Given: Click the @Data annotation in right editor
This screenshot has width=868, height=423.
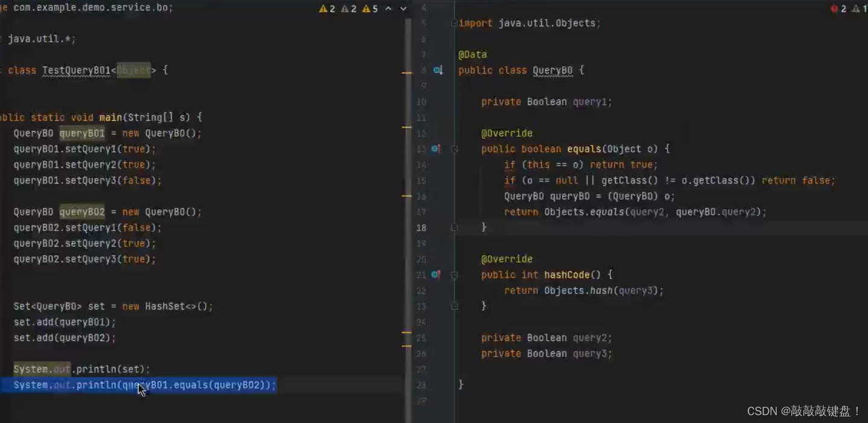Looking at the screenshot, I should (473, 54).
